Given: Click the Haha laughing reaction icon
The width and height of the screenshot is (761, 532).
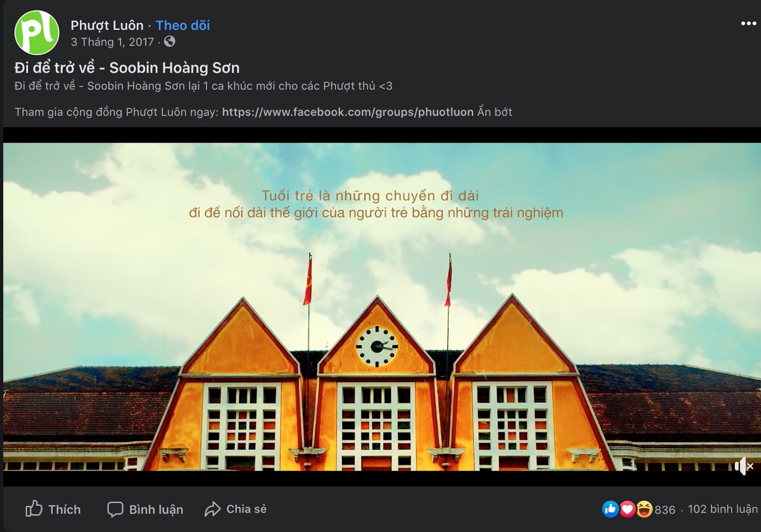Looking at the screenshot, I should point(644,509).
